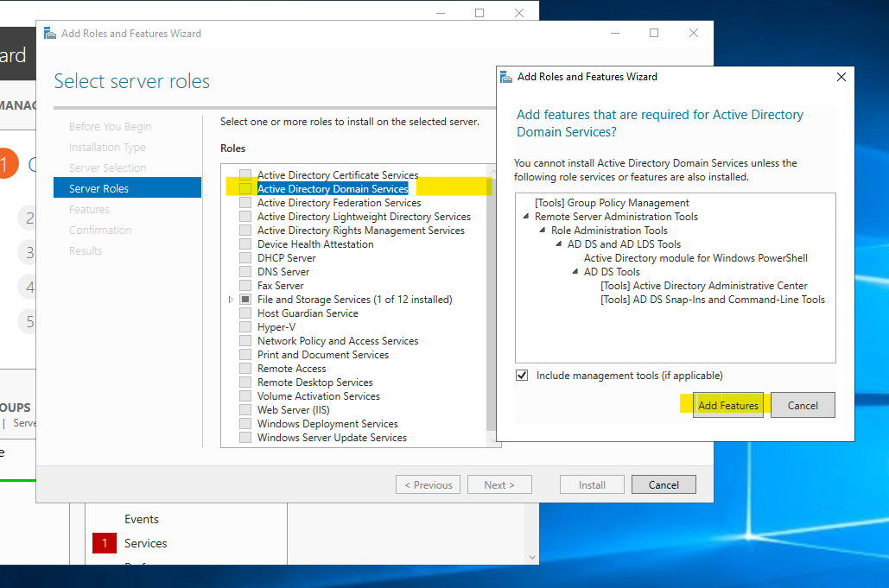Collapse Role Administration Tools node
The width and height of the screenshot is (889, 588).
(543, 230)
